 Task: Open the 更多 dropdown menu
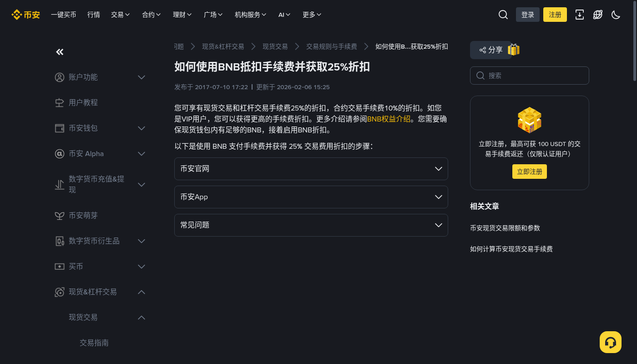(x=312, y=15)
